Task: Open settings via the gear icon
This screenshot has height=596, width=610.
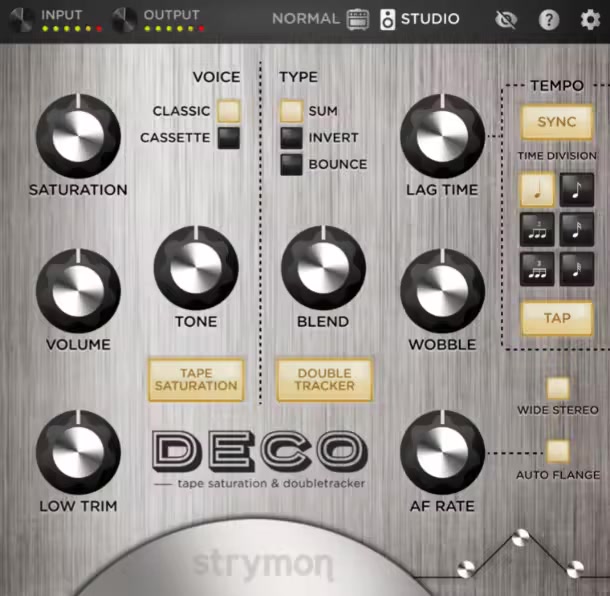Action: 591,19
